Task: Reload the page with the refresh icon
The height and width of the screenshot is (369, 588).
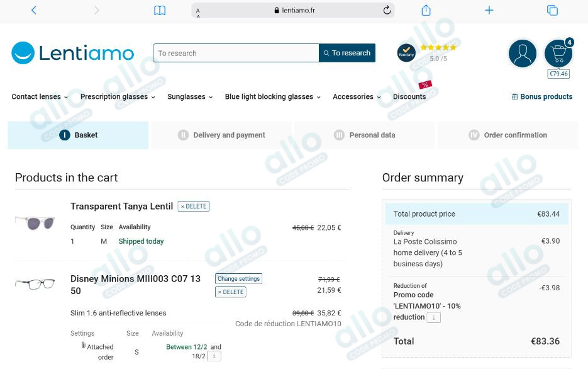Action: click(x=386, y=10)
